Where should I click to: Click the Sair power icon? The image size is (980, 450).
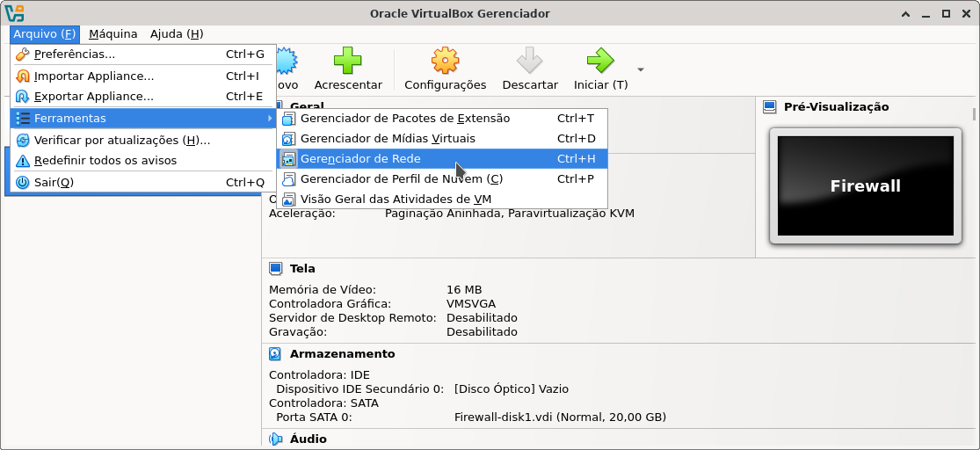tap(23, 183)
